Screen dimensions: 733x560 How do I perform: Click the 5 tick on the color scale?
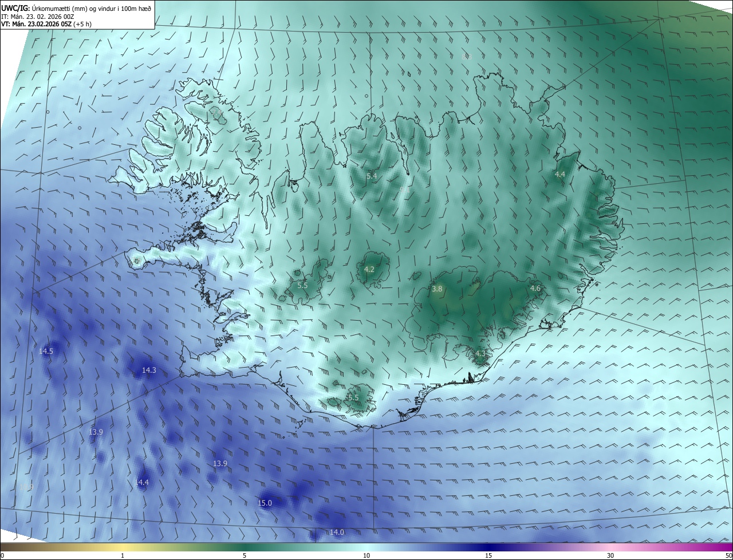click(x=245, y=555)
